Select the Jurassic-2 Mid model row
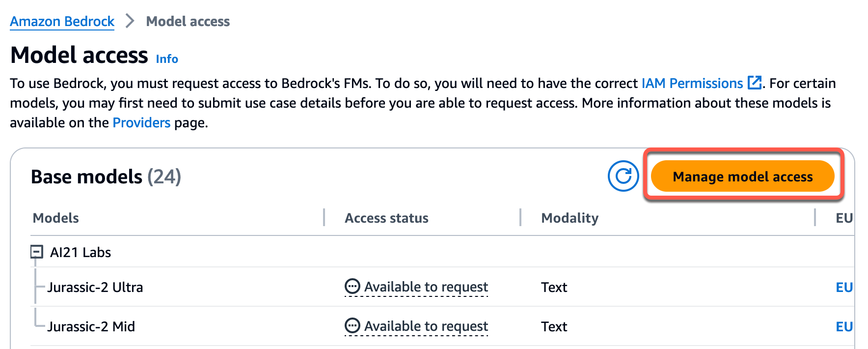The width and height of the screenshot is (868, 349). (x=91, y=326)
